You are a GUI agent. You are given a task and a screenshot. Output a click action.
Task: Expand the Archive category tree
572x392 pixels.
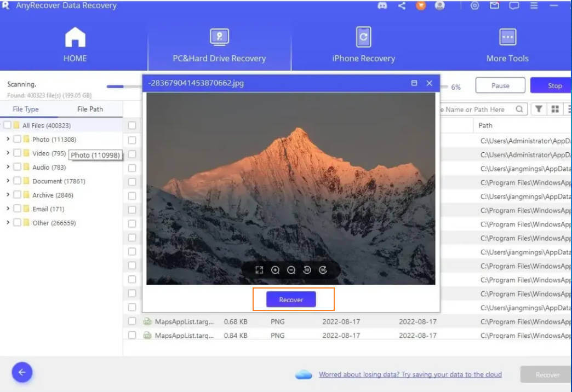[x=8, y=195]
